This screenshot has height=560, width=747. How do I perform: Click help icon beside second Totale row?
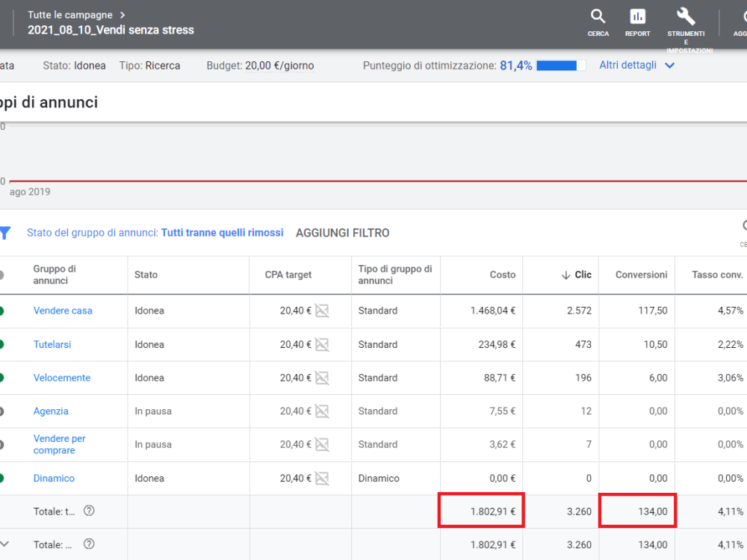89,544
